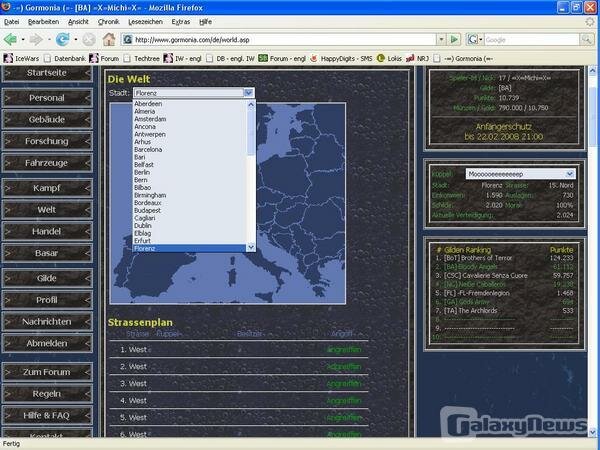Expand the Kuppel dropdown selector
Image resolution: width=600 pixels, height=450 pixels.
[x=570, y=173]
